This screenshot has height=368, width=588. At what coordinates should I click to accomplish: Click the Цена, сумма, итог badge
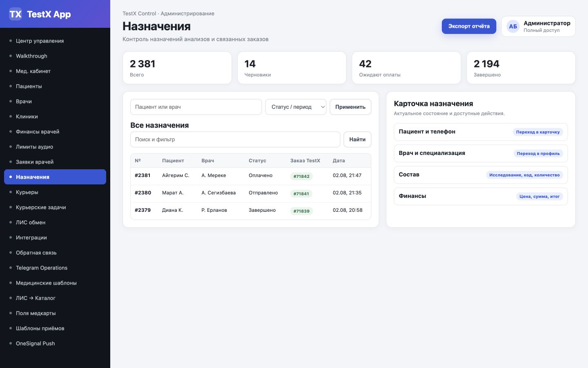pyautogui.click(x=539, y=197)
